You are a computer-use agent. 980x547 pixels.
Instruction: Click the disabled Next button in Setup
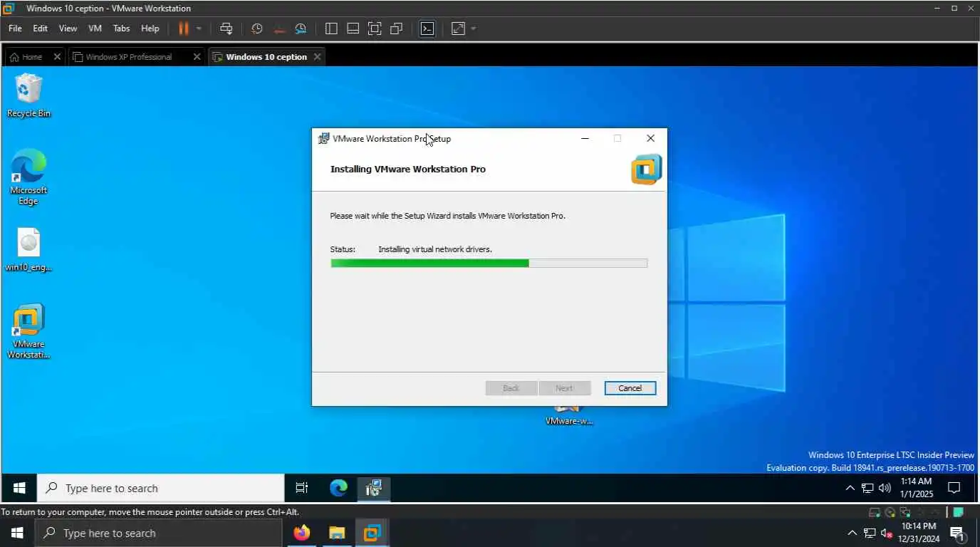click(x=564, y=388)
